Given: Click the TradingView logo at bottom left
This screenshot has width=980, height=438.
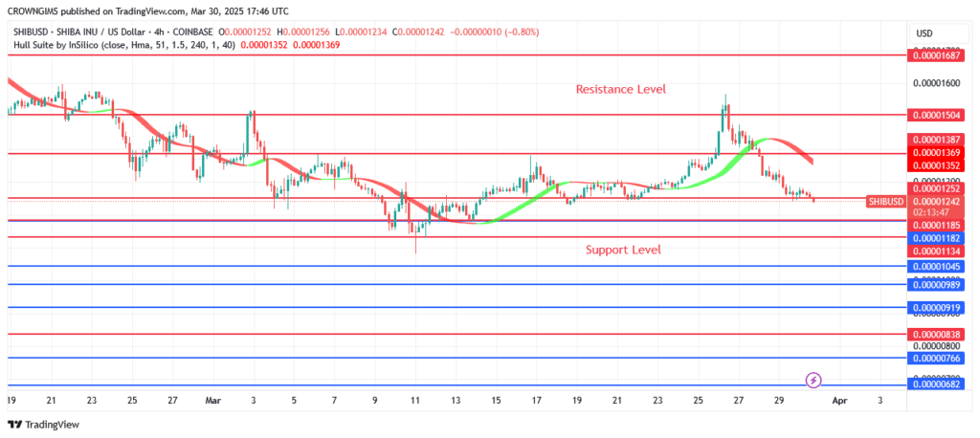Looking at the screenshot, I should click(44, 425).
